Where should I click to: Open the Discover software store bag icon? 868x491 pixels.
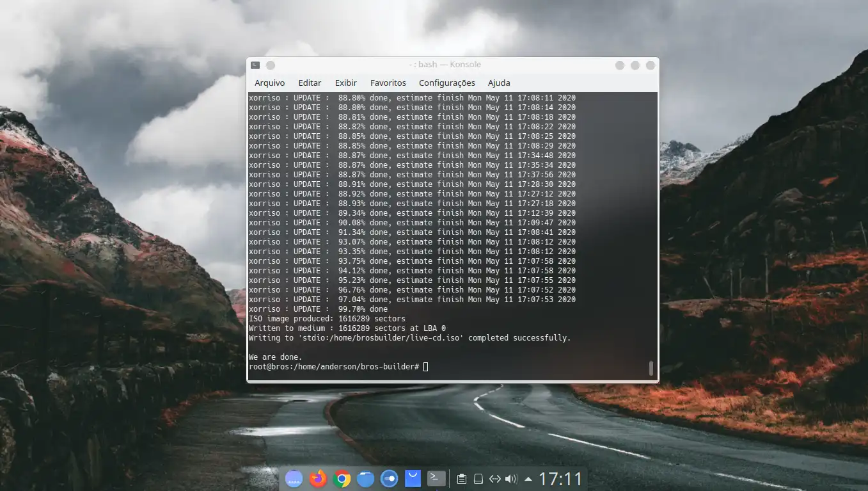tap(413, 478)
